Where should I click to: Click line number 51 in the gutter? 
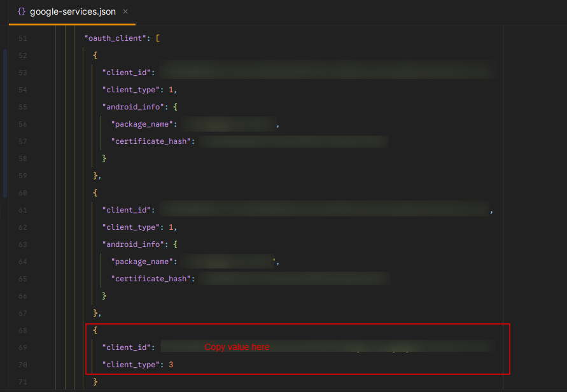23,39
